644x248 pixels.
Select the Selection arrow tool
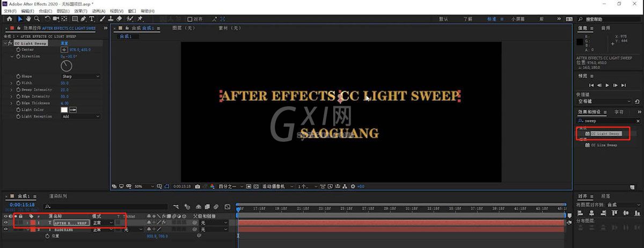click(x=20, y=19)
